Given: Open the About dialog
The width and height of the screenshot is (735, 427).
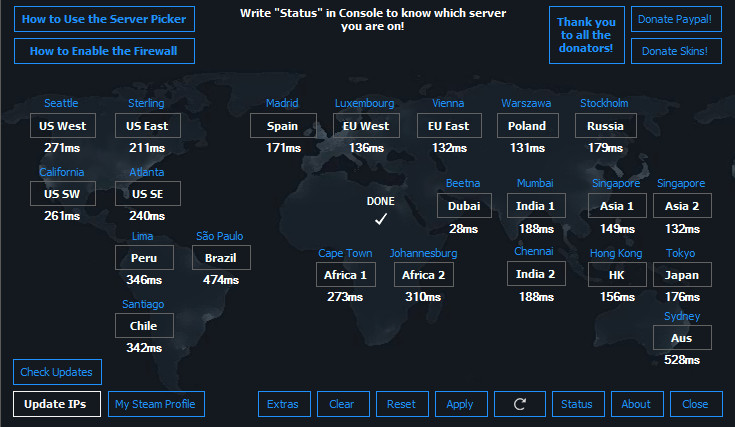Looking at the screenshot, I should point(637,404).
